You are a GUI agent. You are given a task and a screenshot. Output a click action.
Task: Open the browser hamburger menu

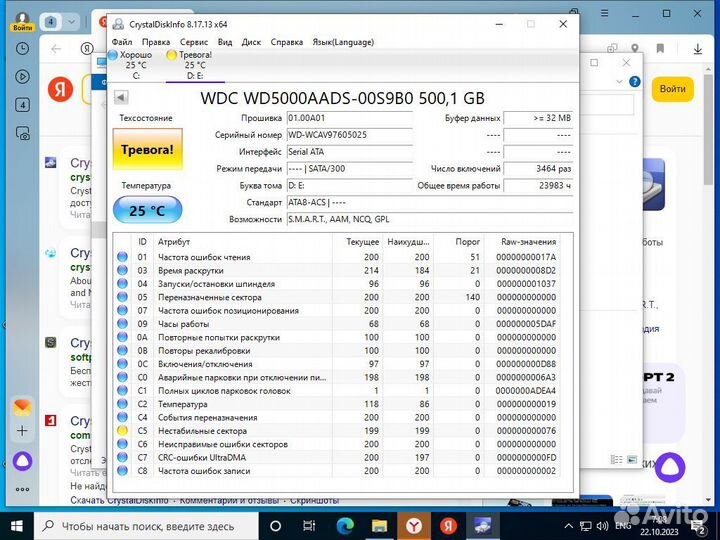tap(605, 13)
